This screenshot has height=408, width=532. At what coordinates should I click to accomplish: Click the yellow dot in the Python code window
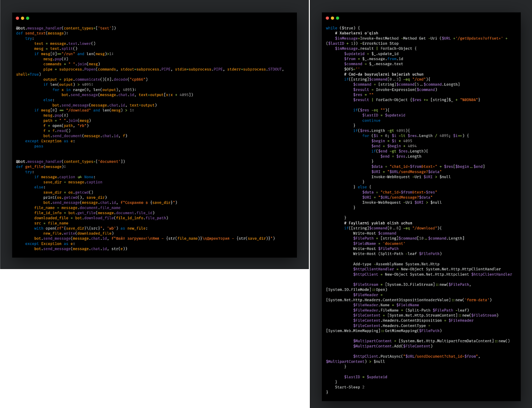click(22, 18)
